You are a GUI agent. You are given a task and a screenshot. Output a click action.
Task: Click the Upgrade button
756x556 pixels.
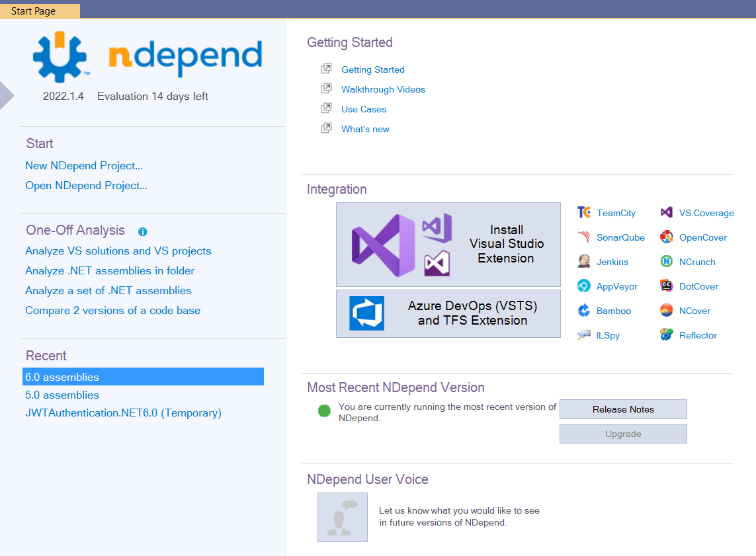(623, 434)
